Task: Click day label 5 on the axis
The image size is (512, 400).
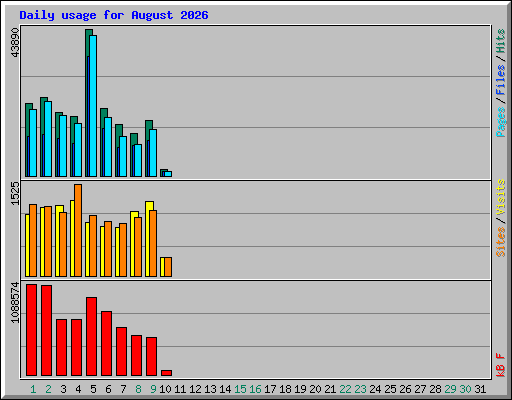Action: [93, 389]
